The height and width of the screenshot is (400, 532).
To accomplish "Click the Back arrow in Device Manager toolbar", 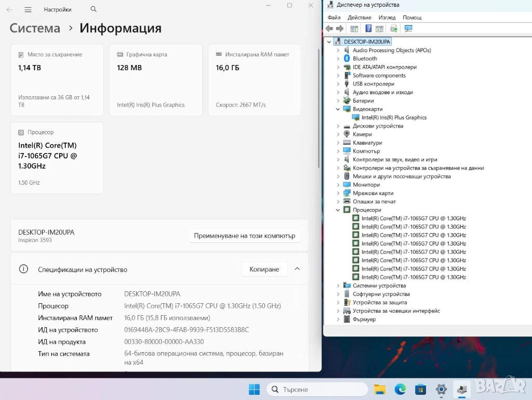I will point(329,29).
